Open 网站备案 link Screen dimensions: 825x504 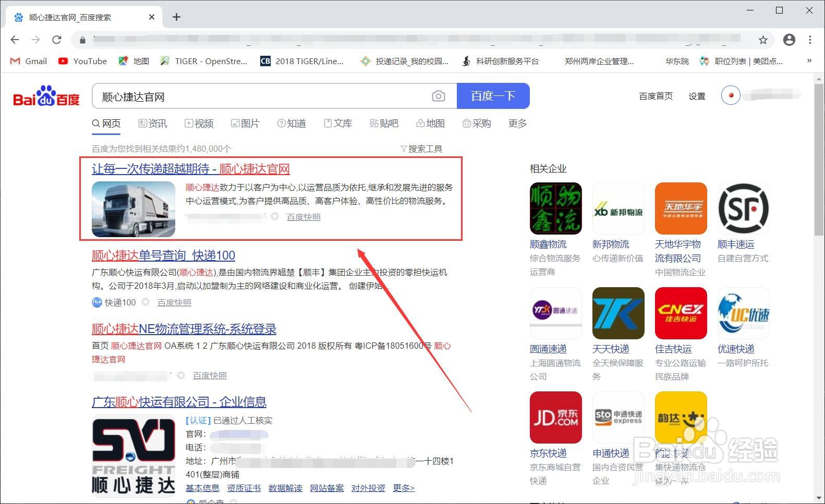[327, 488]
